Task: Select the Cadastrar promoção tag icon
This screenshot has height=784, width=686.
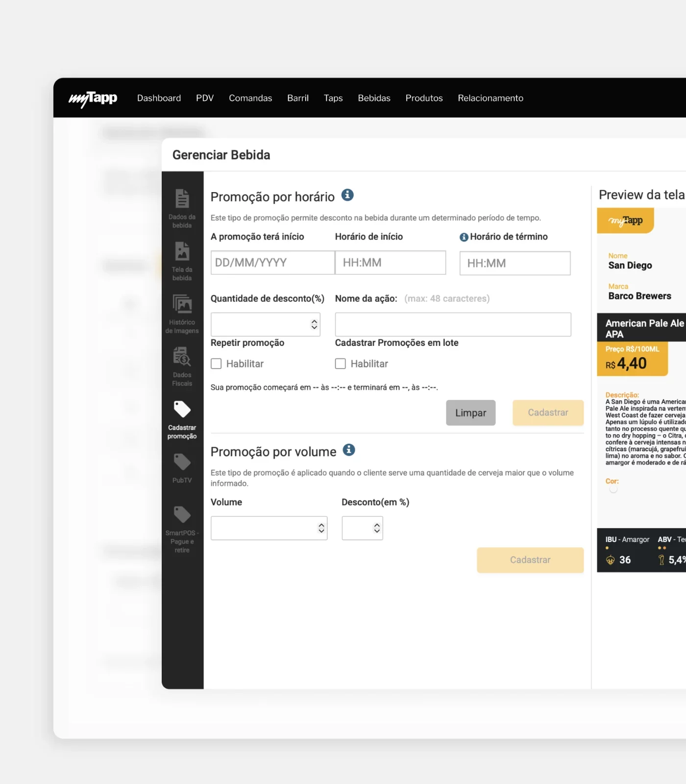Action: 182,409
